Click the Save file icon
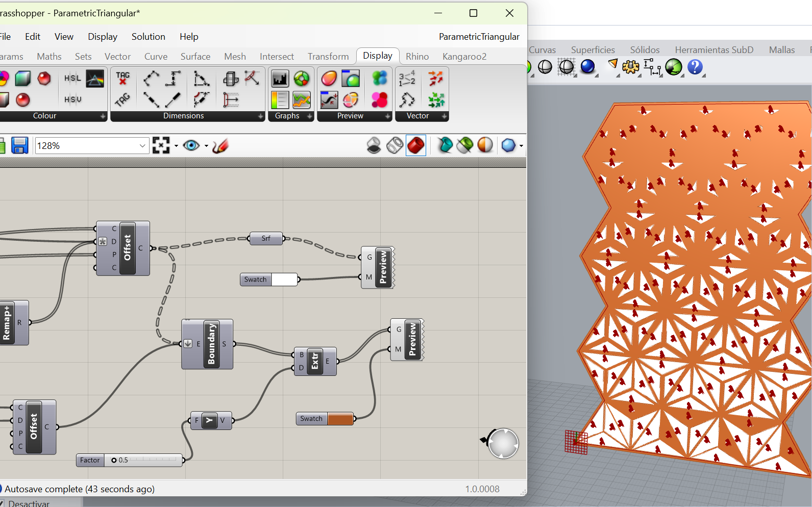Viewport: 812px width, 507px height. pos(19,146)
